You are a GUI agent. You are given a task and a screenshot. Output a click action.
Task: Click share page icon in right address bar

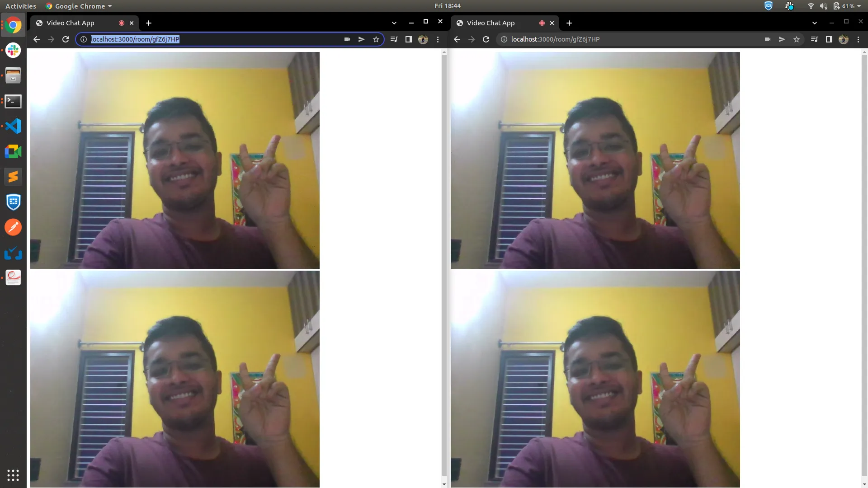[x=782, y=39]
